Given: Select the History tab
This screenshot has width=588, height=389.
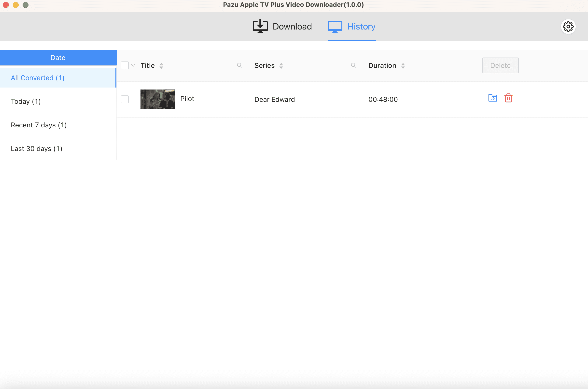Looking at the screenshot, I should point(351,27).
